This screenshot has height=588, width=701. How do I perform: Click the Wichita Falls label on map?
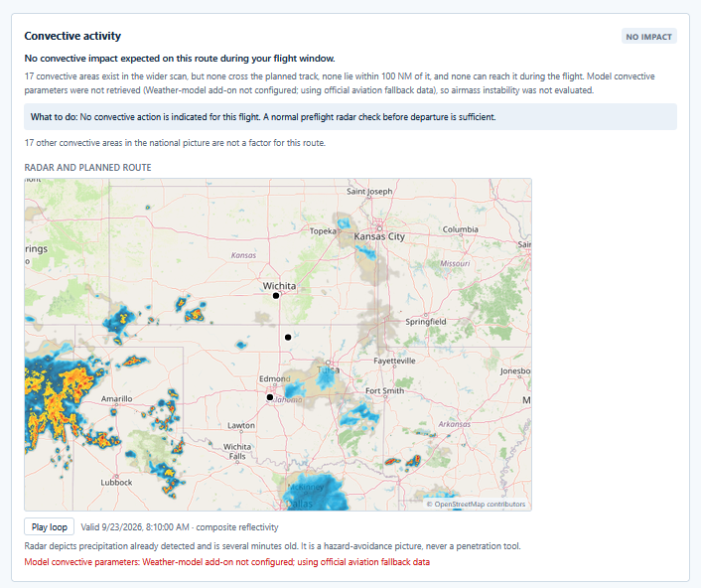(x=237, y=451)
